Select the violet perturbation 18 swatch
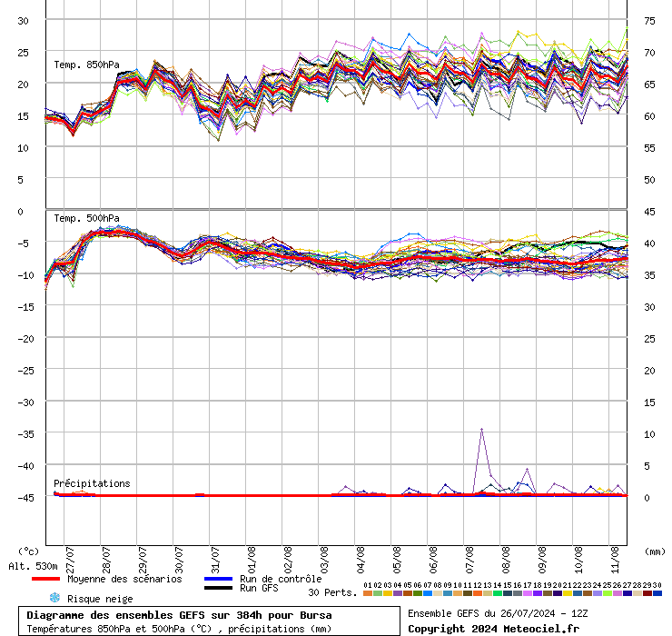 coord(538,593)
